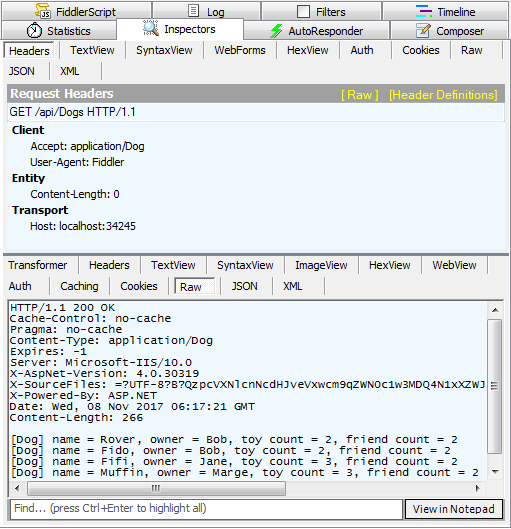Click the horizontal scrollbar thumb

click(x=156, y=488)
